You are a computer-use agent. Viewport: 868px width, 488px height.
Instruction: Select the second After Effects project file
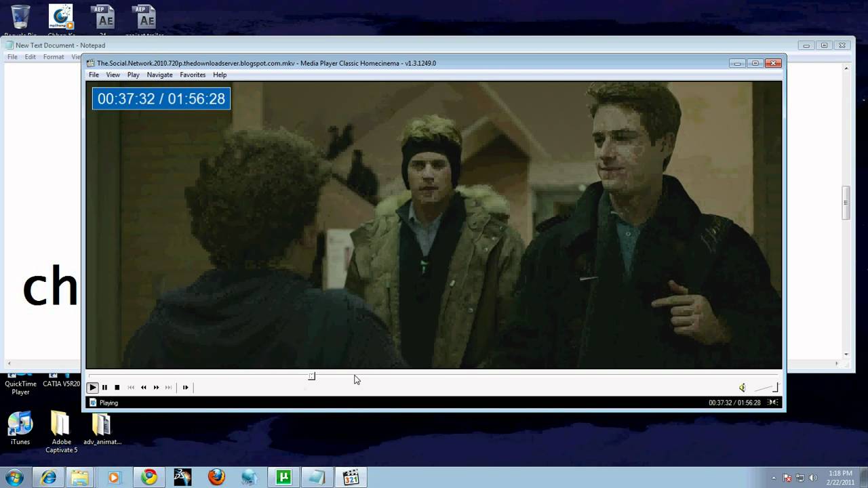pyautogui.click(x=144, y=20)
